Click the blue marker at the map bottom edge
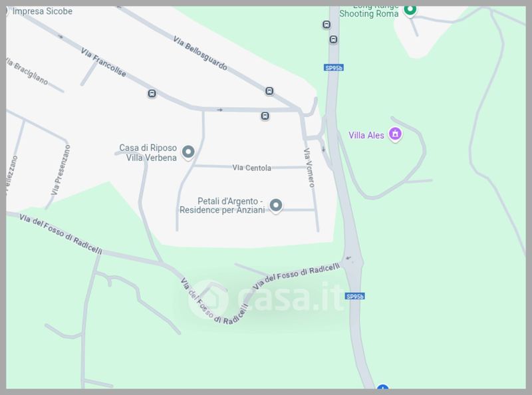 [x=383, y=387]
